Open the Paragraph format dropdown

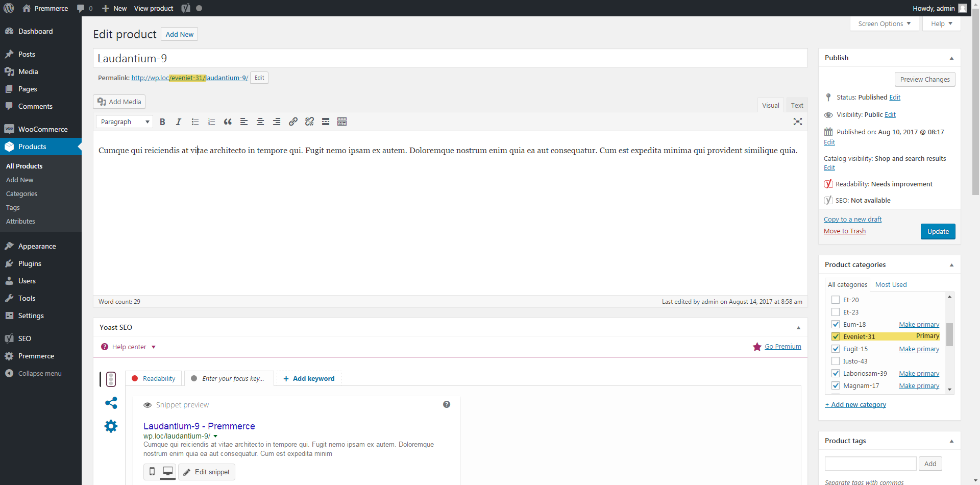point(125,122)
